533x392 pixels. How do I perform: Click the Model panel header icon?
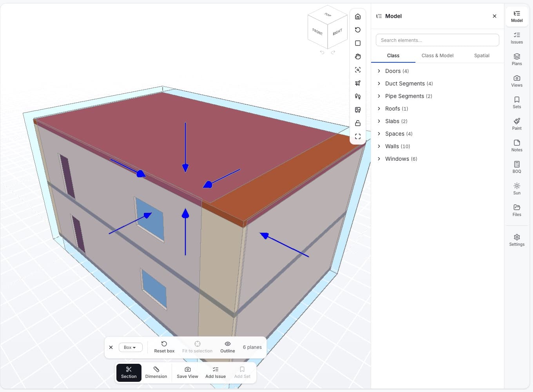[x=379, y=16]
